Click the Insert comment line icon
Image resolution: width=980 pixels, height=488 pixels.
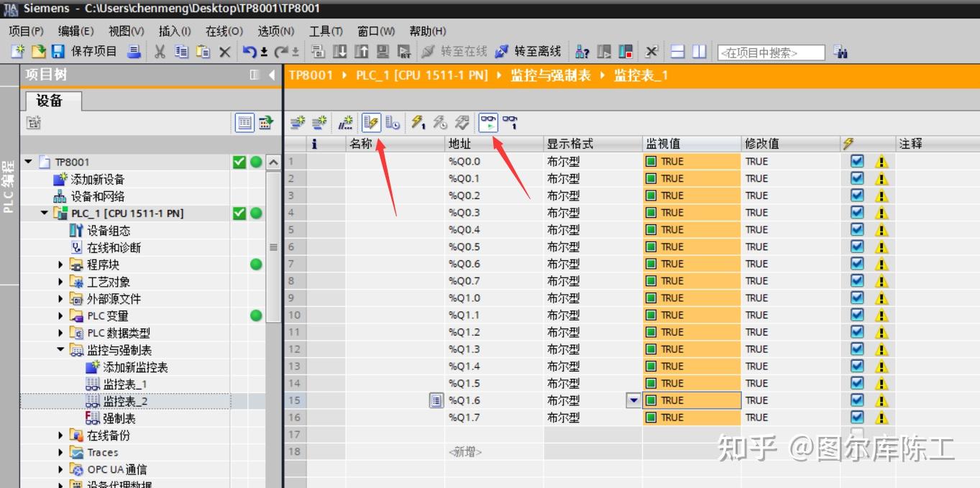tap(346, 122)
